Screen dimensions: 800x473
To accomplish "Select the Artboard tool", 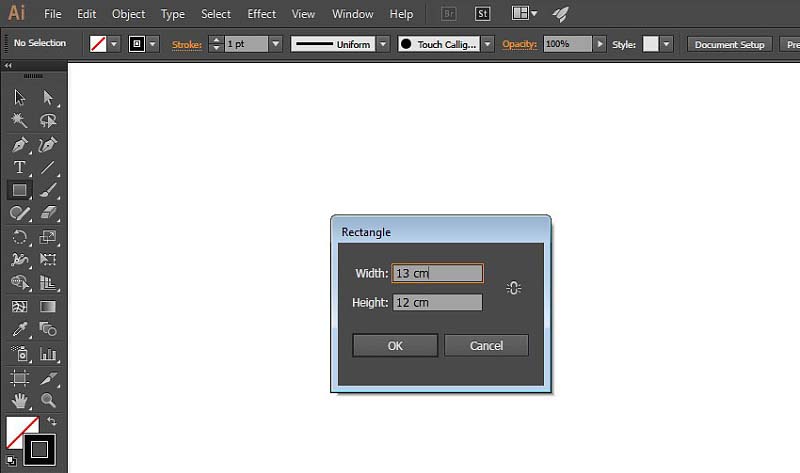I will point(19,378).
